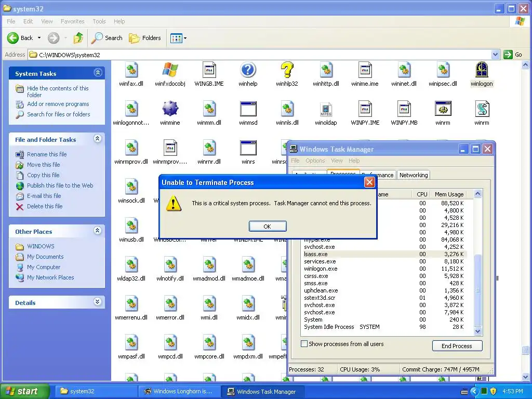Sort processes by CPU column header
Screen dimensions: 532x399
tap(422, 194)
